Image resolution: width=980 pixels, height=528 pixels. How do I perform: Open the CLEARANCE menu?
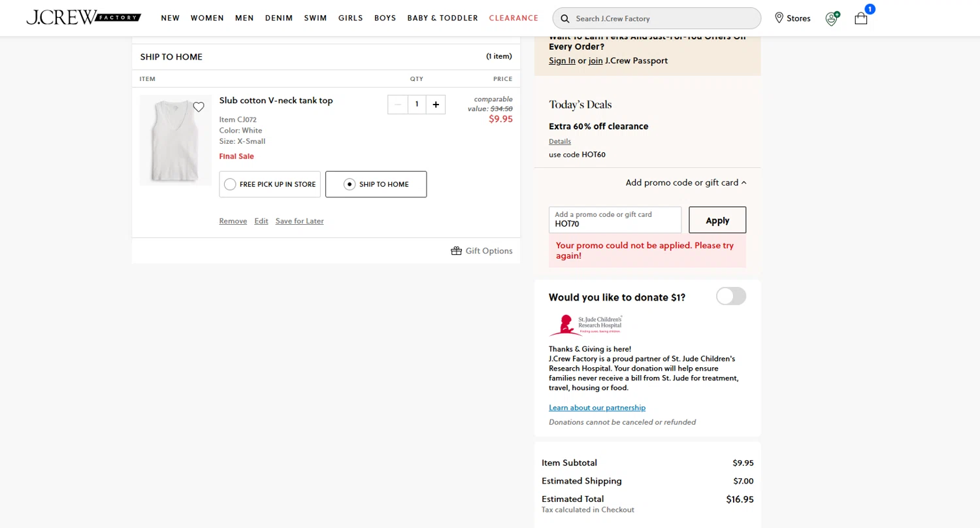pos(514,18)
